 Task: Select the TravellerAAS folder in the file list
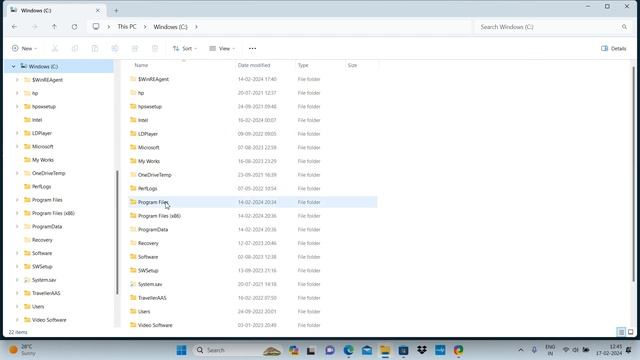point(253,298)
